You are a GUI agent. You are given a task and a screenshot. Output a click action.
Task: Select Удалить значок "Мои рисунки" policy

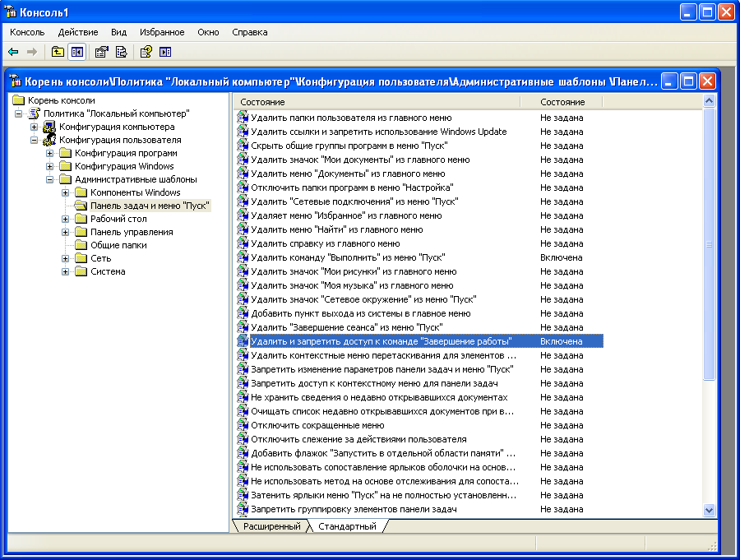354,271
